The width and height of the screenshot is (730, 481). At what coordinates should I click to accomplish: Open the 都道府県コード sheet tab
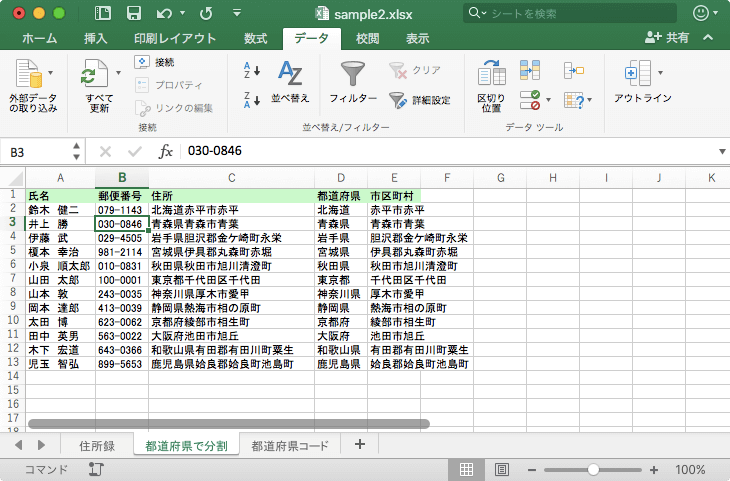(x=290, y=446)
